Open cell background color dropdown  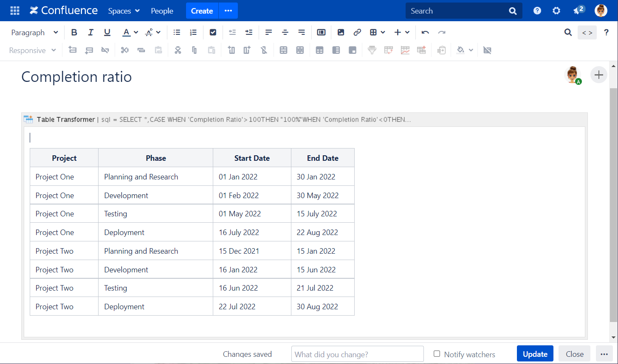click(x=471, y=50)
